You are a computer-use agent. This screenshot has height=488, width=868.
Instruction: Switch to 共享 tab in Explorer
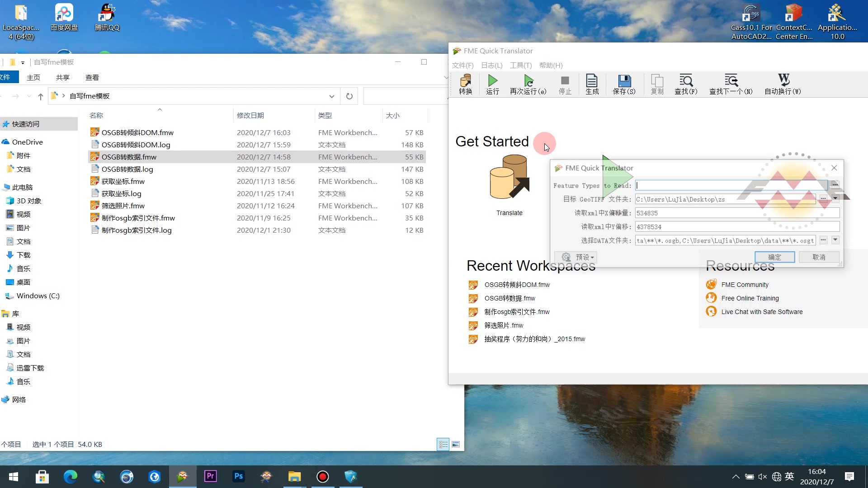coord(63,78)
